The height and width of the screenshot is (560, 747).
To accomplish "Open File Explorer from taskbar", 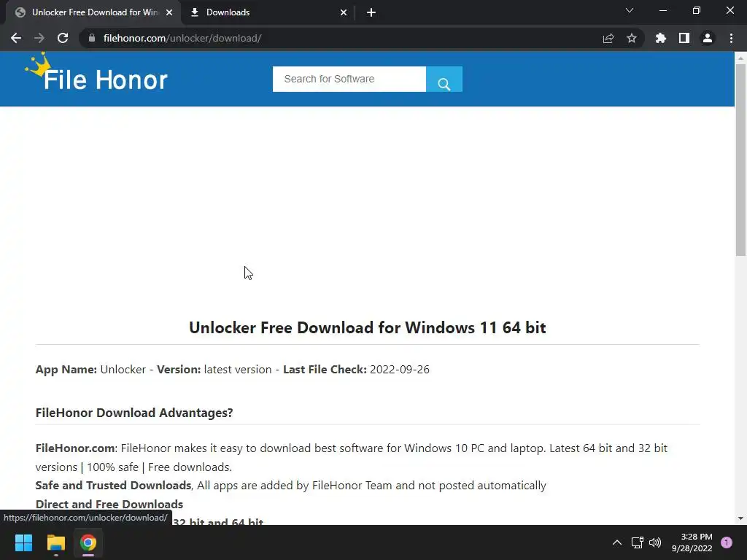I will tap(55, 542).
